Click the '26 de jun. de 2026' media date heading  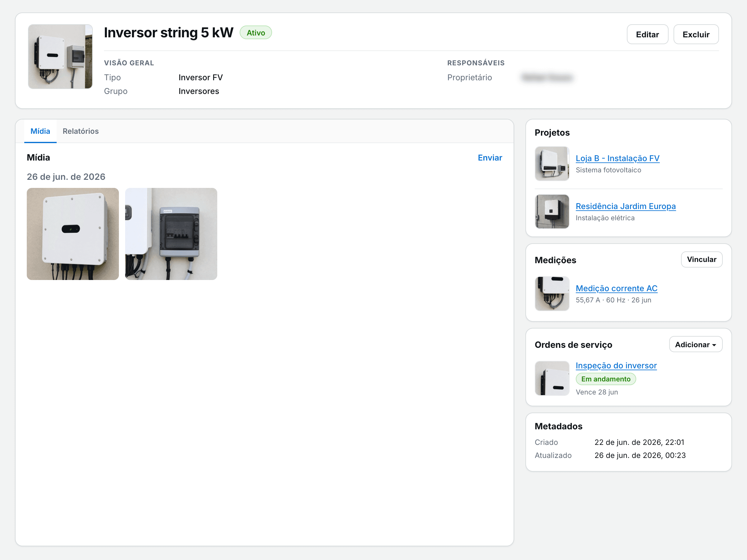point(66,176)
